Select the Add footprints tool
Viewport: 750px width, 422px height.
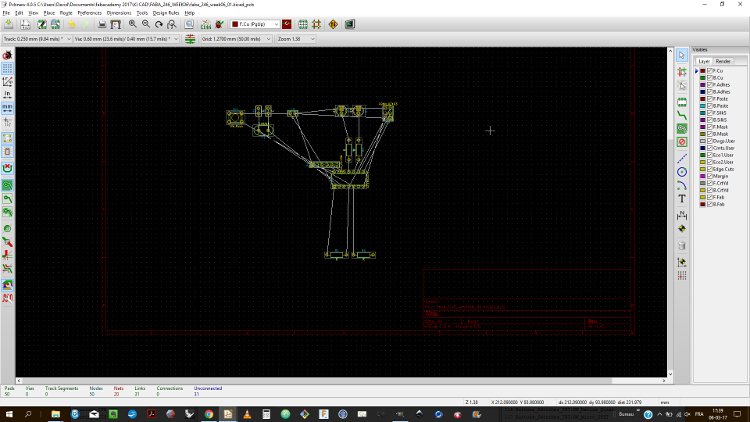682,102
